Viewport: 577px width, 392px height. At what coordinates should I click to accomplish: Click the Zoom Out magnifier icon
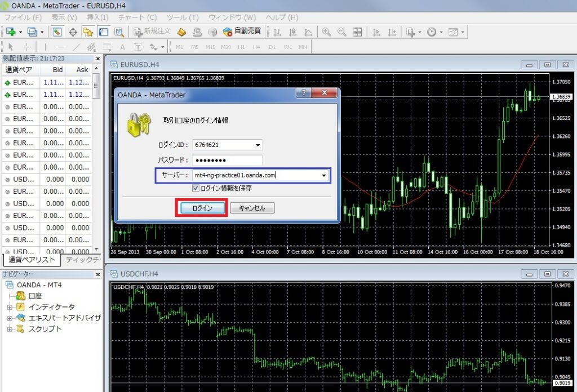pos(341,32)
